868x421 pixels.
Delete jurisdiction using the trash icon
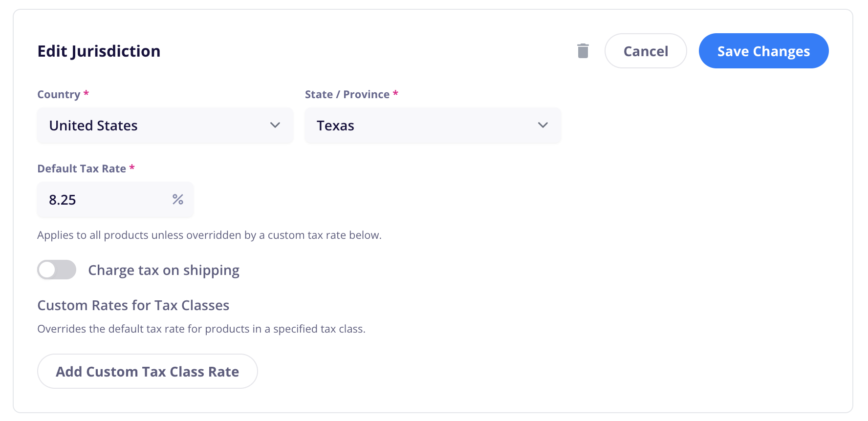[583, 51]
